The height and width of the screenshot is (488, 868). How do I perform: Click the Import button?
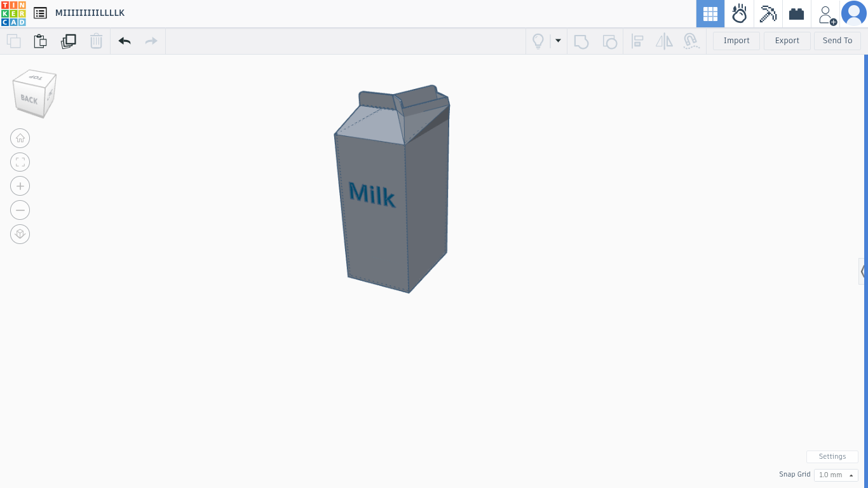736,41
